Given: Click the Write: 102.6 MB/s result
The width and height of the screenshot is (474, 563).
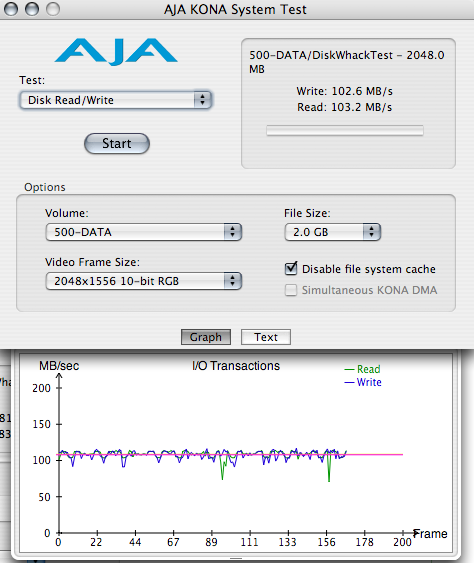Looking at the screenshot, I should pos(345,92).
